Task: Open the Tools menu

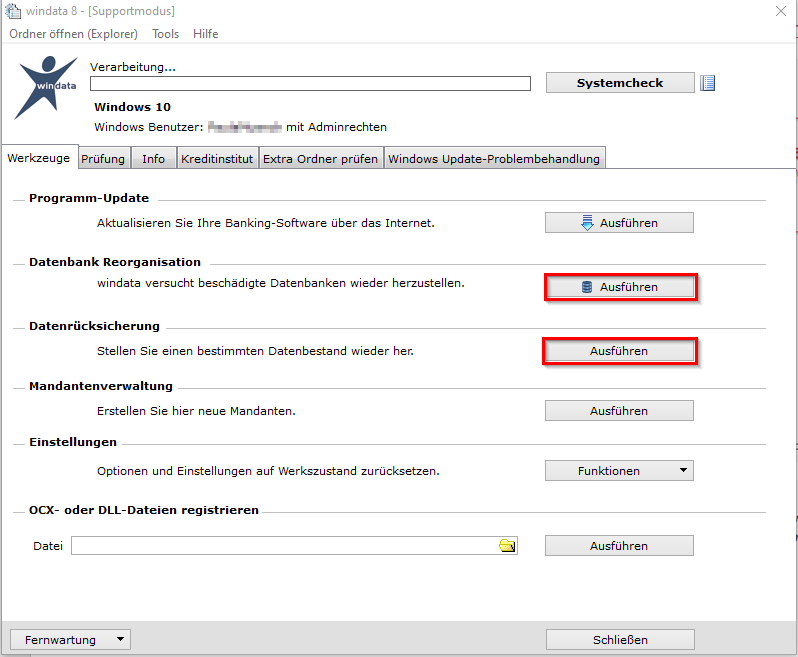Action: point(165,34)
